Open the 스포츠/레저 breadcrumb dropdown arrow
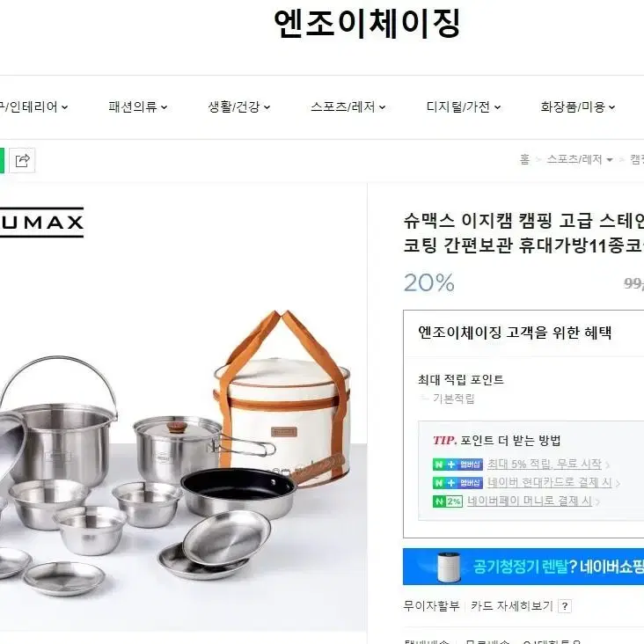 pos(610,160)
